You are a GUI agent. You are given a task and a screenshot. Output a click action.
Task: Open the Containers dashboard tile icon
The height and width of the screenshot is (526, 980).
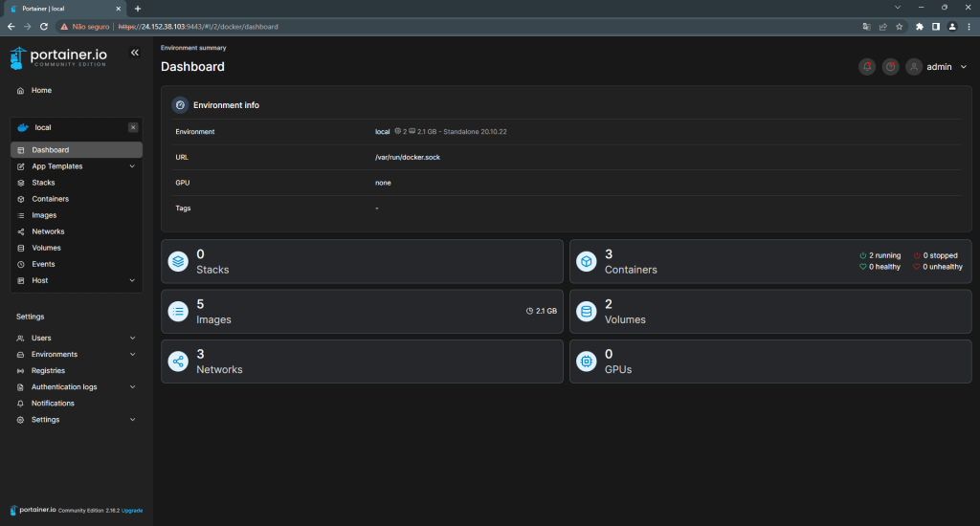click(587, 261)
